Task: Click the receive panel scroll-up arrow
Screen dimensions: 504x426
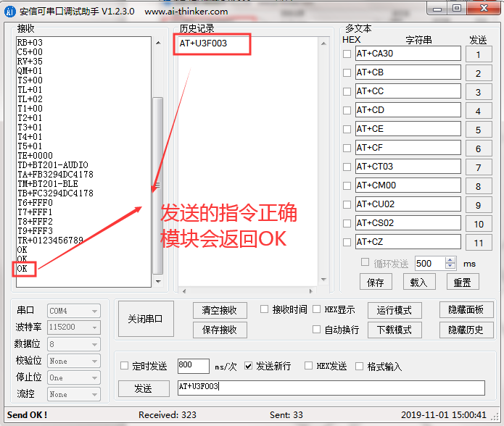Action: click(158, 43)
